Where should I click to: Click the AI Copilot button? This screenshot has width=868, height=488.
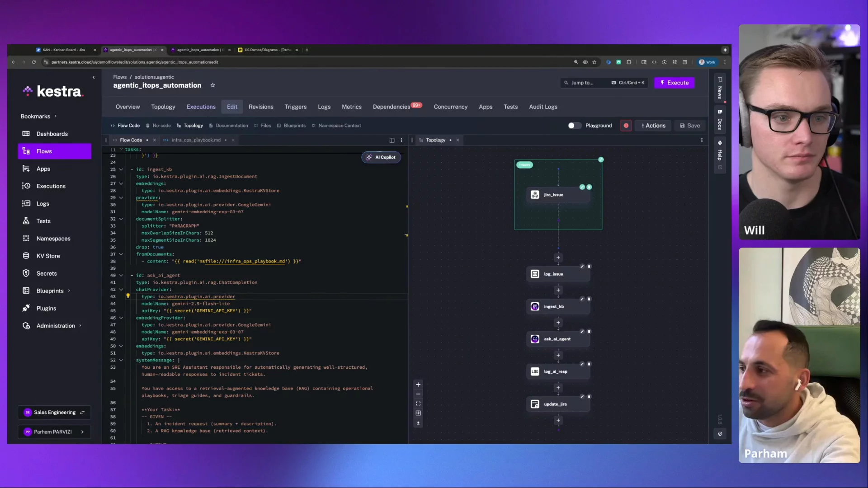click(x=381, y=157)
